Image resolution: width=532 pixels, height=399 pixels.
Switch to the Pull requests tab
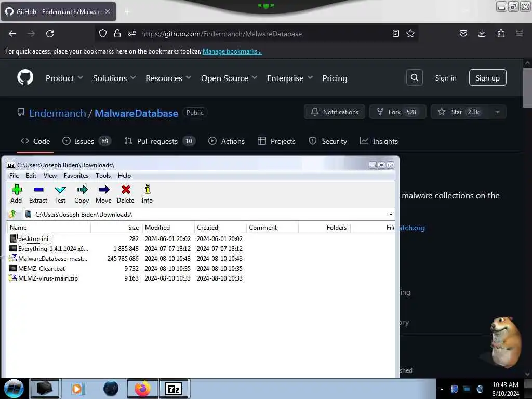pos(160,141)
